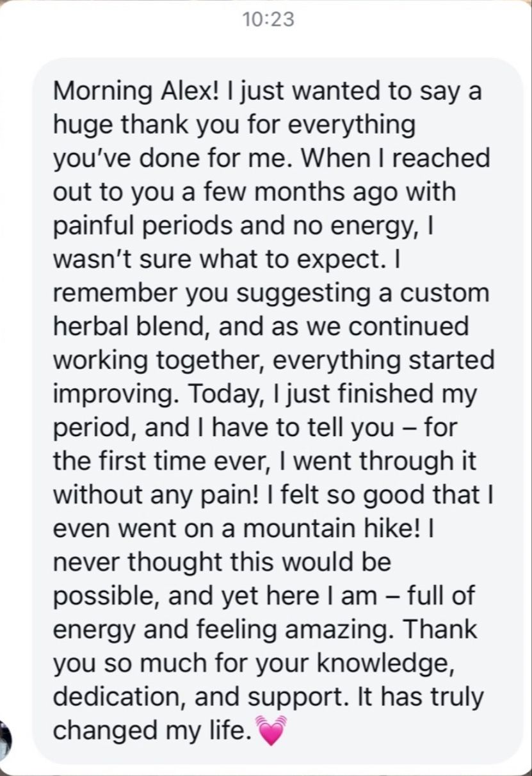Tap the word "possible" in the message
Viewport: 532px width, 776px height.
(x=102, y=596)
